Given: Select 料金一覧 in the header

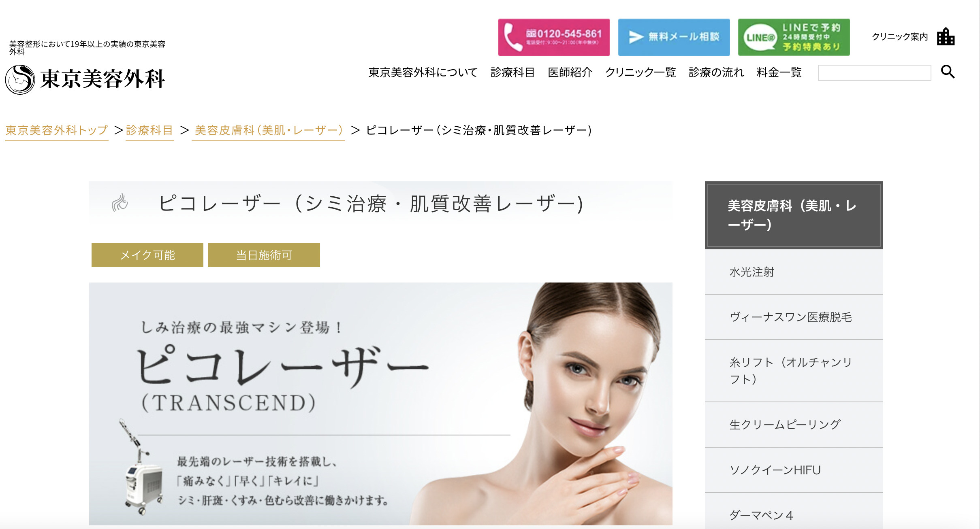Looking at the screenshot, I should point(779,72).
